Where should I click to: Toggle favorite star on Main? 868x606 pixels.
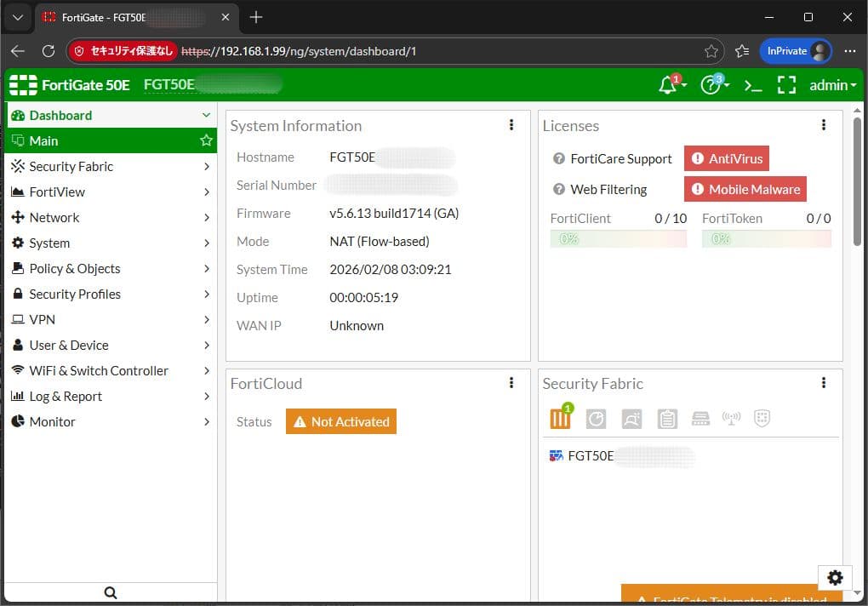click(x=206, y=140)
